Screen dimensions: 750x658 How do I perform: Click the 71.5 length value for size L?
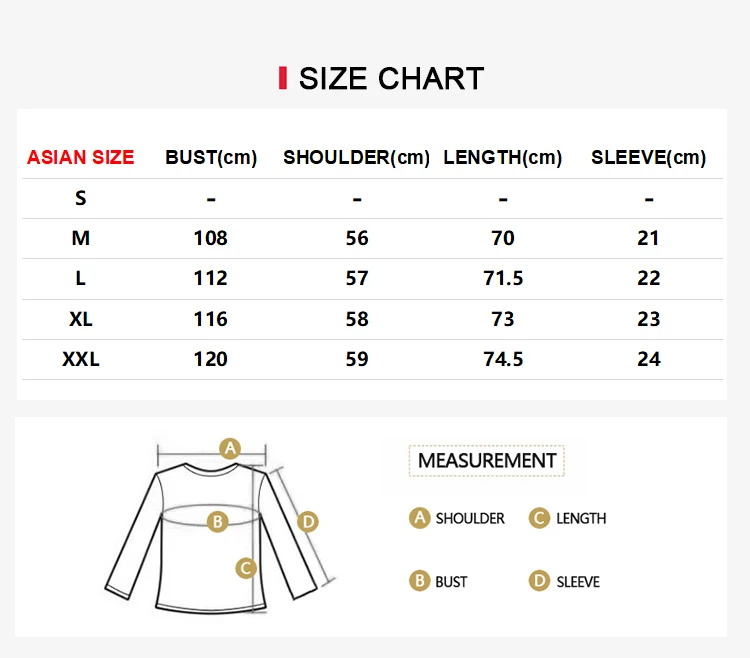[x=503, y=278]
